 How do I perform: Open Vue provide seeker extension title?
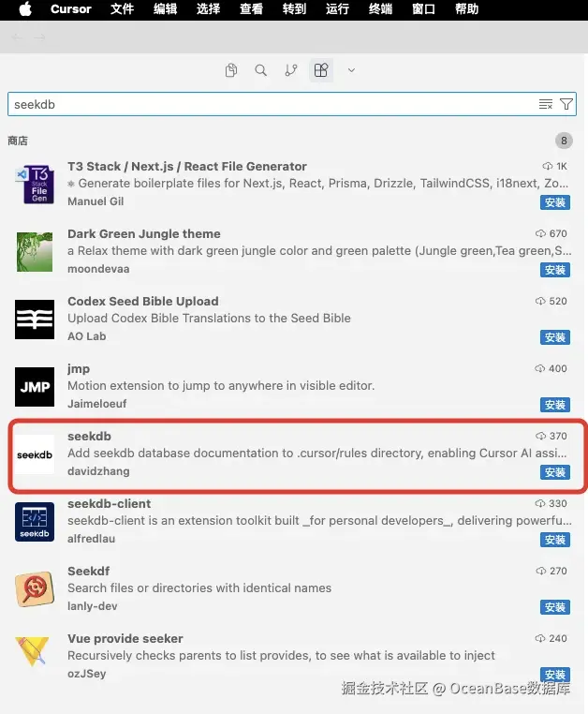click(125, 638)
